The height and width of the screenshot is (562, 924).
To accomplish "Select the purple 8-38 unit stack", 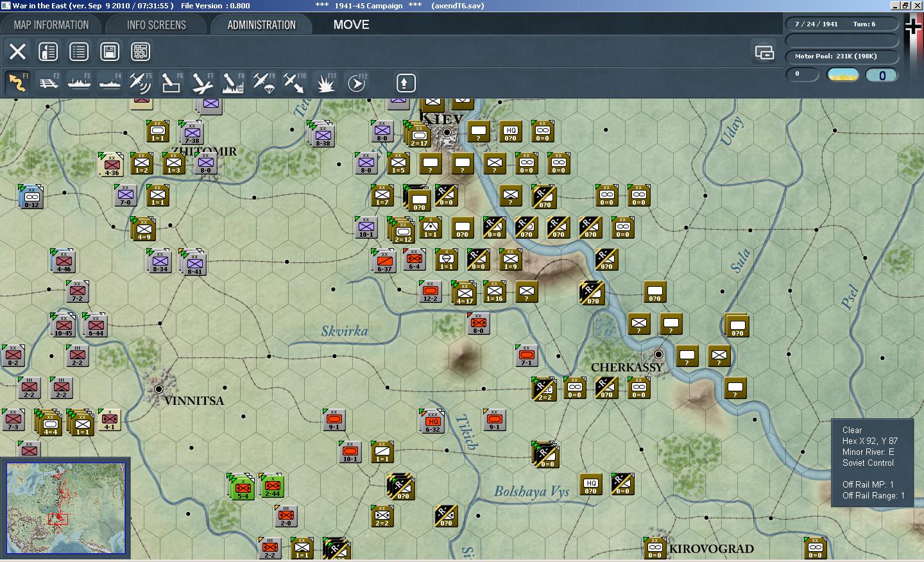I will [x=323, y=135].
